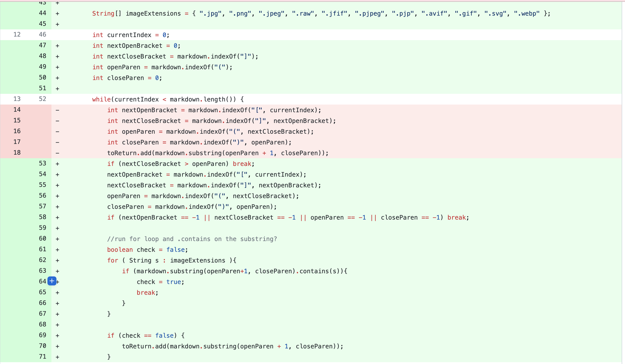Screen dimensions: 625x364
Task: Click new line number 53
Action: click(42, 163)
